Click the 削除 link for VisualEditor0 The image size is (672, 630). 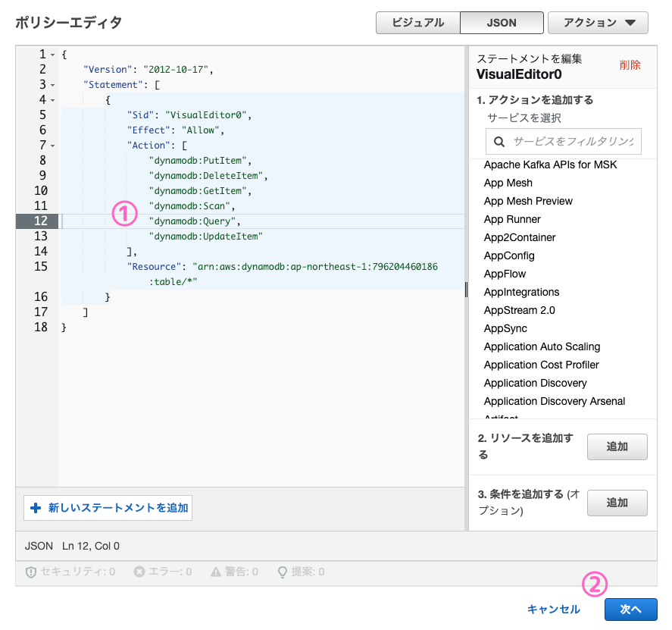[630, 65]
